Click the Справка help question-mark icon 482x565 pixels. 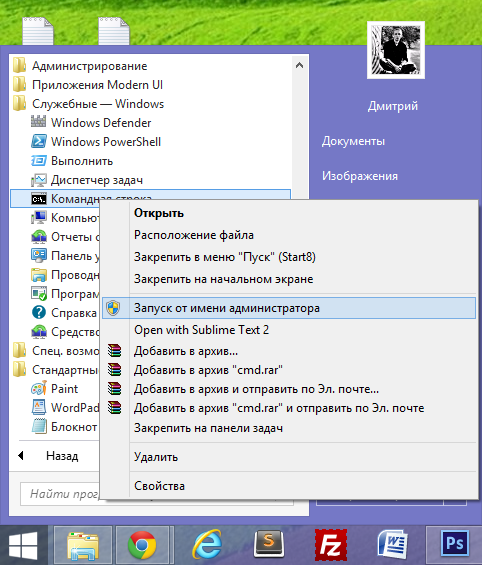click(39, 312)
